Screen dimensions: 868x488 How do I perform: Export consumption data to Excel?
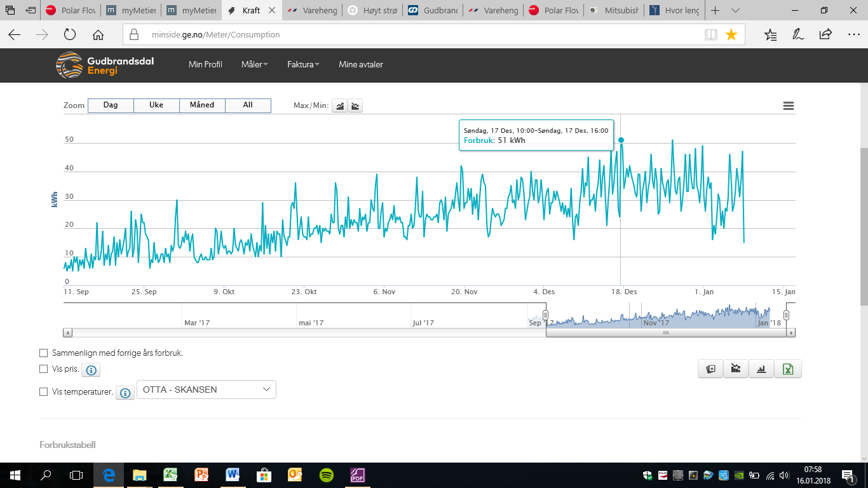(788, 369)
